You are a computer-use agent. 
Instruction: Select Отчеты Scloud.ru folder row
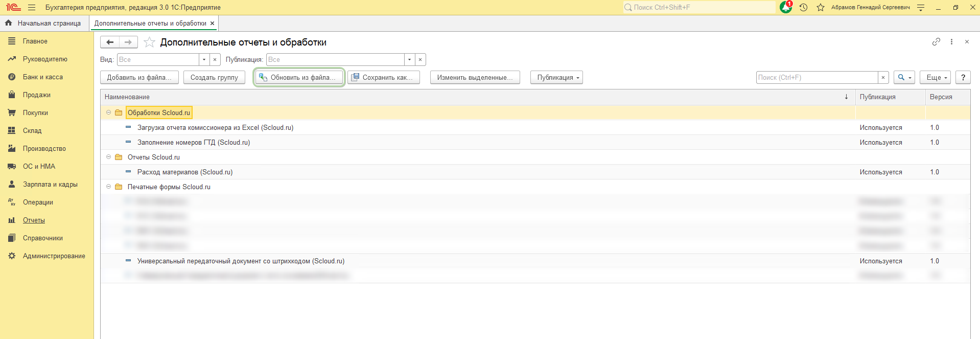(535, 157)
